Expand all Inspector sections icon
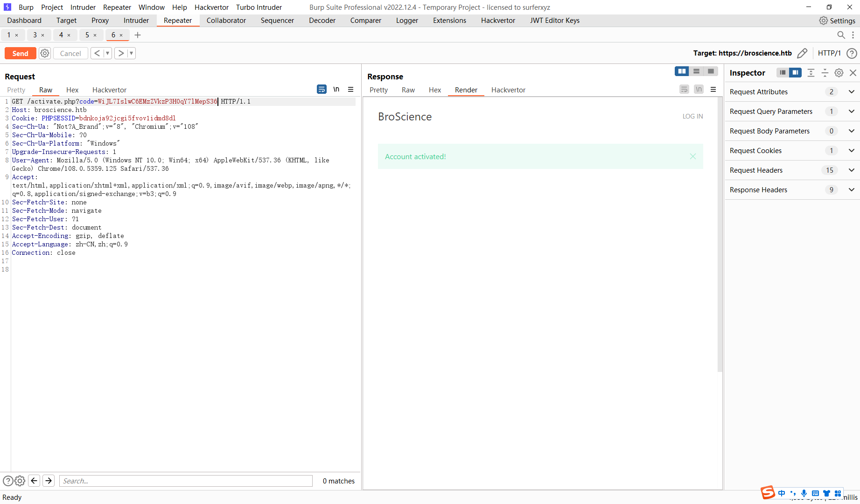 [x=811, y=73]
